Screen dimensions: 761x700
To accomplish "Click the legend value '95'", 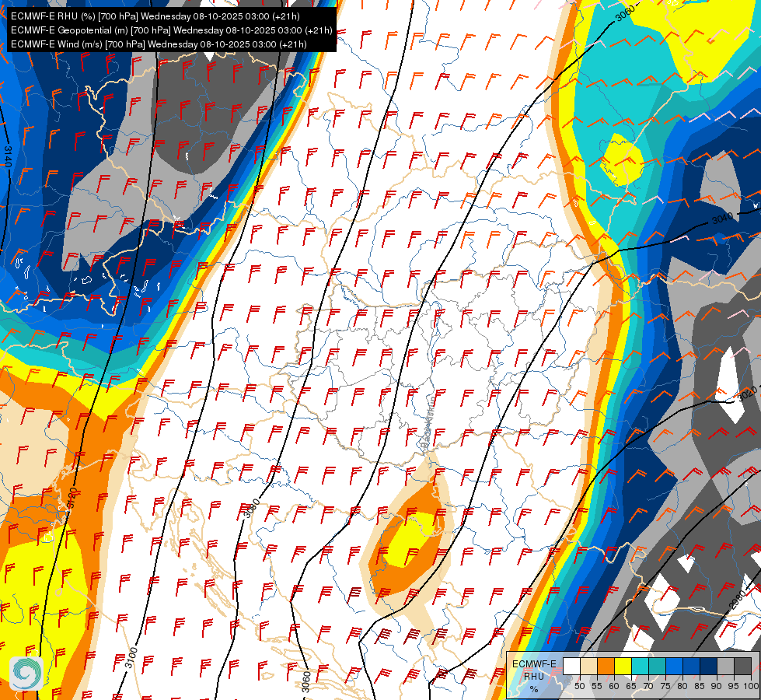I will point(733,686).
